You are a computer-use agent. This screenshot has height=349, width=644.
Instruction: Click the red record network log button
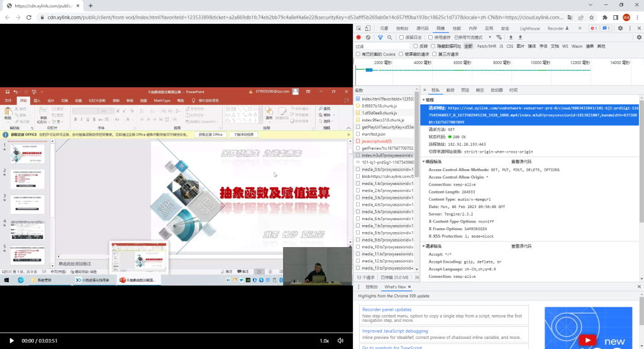(x=358, y=38)
